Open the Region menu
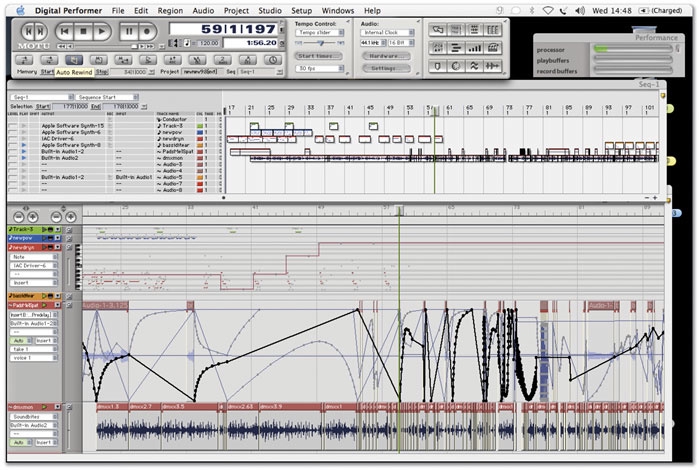Image resolution: width=700 pixels, height=470 pixels. pos(170,11)
